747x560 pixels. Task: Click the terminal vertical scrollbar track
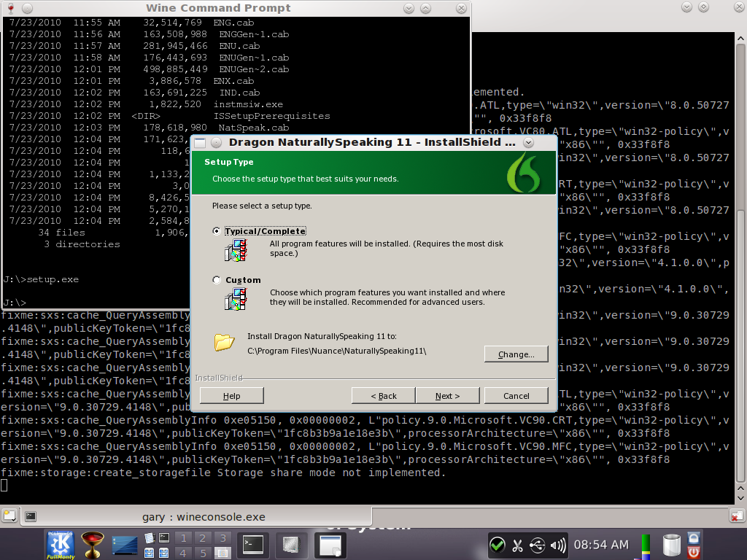click(x=740, y=262)
